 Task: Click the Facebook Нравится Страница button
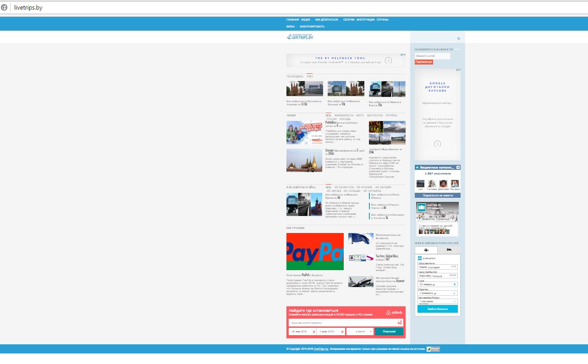pyautogui.click(x=434, y=219)
